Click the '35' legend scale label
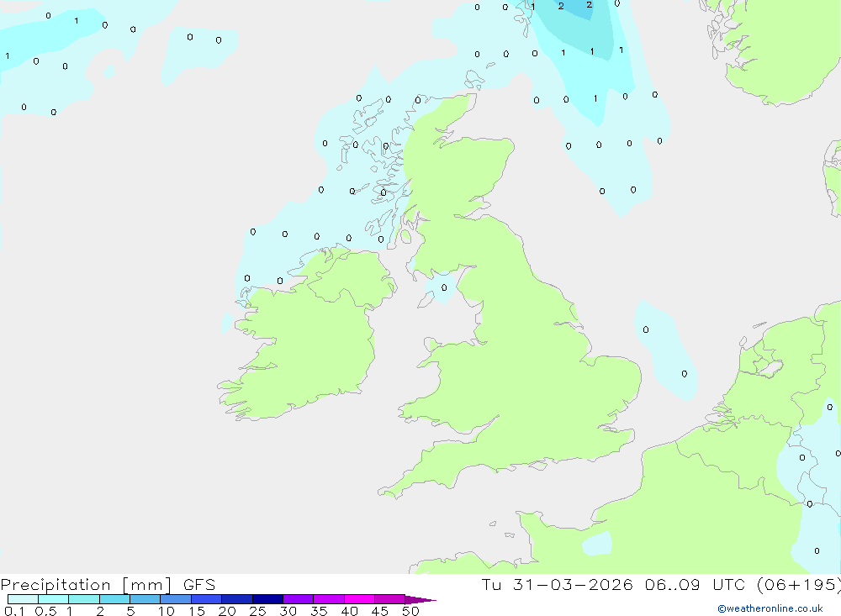Viewport: 841px width, 616px height. (319, 611)
